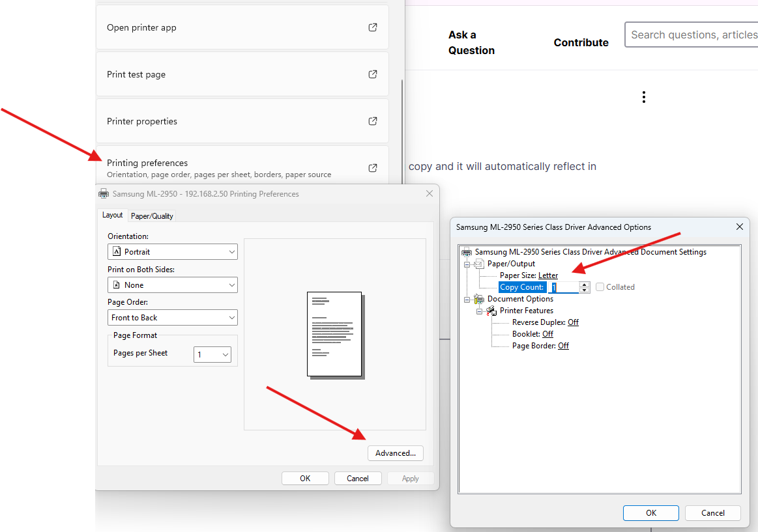Close the Printing Preferences dialog
This screenshot has height=532, width=758.
(430, 193)
